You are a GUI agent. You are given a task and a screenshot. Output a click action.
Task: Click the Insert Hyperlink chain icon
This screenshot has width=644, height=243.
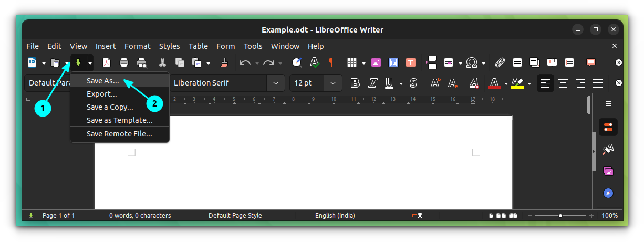click(x=500, y=63)
